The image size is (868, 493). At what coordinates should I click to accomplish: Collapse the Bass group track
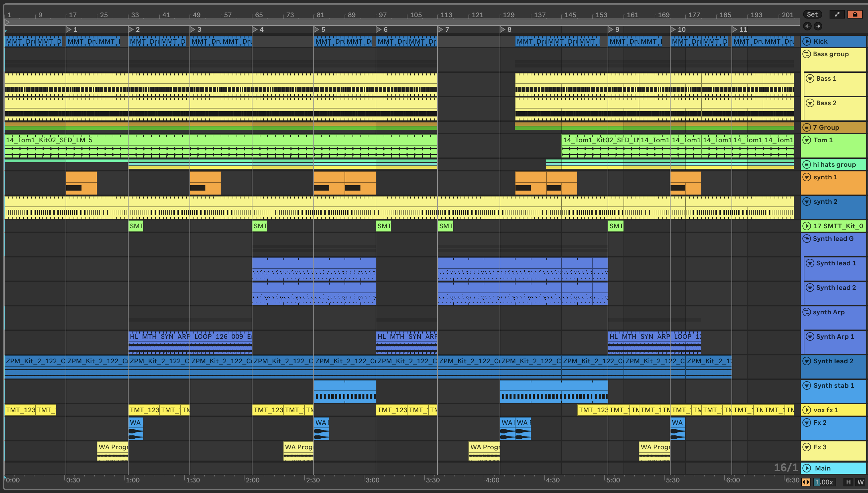click(807, 54)
